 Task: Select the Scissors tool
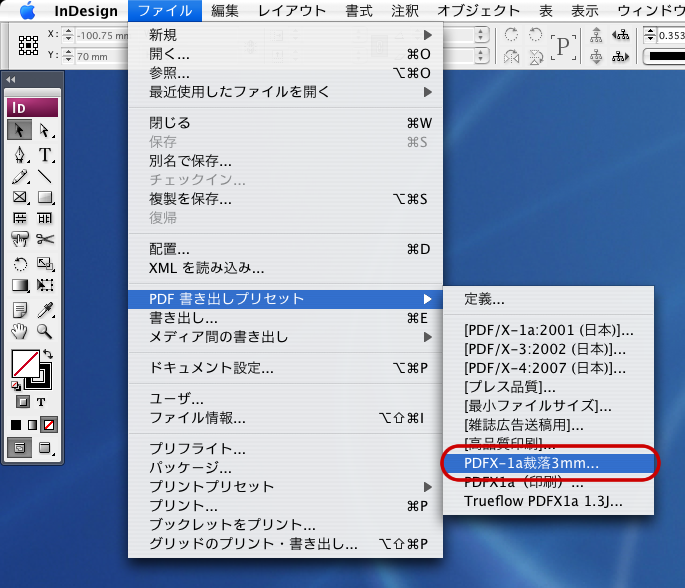pos(45,239)
